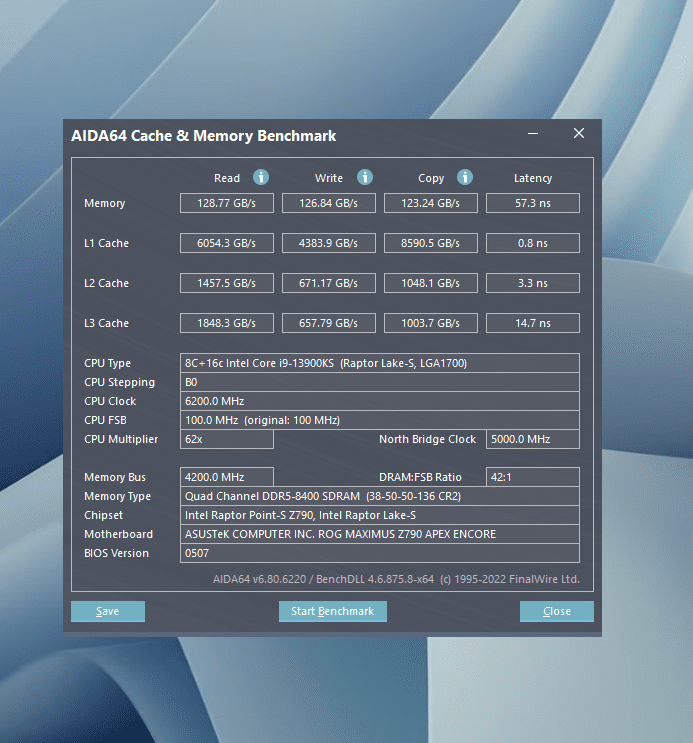Click the CPU Stepping label

pos(119,382)
